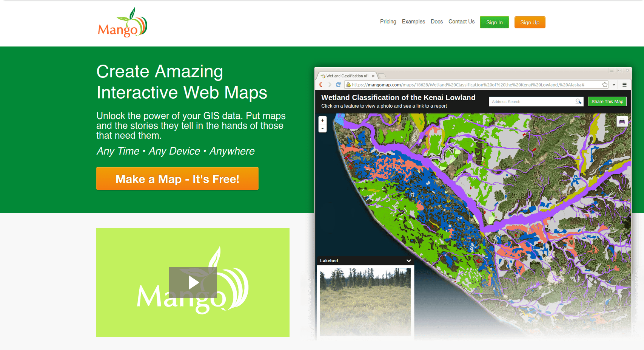This screenshot has height=350, width=644.
Task: Click the mangomap.com URL in the address bar
Action: point(468,85)
